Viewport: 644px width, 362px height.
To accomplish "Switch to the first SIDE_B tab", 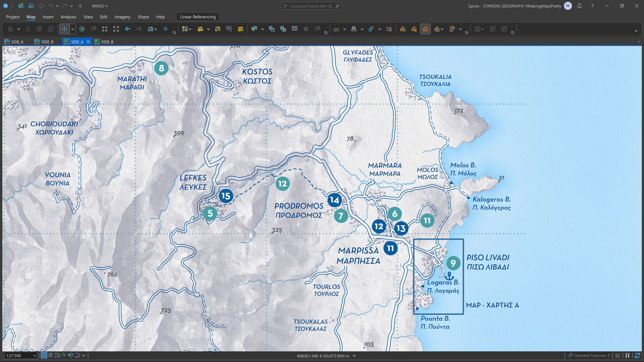I will (x=44, y=42).
